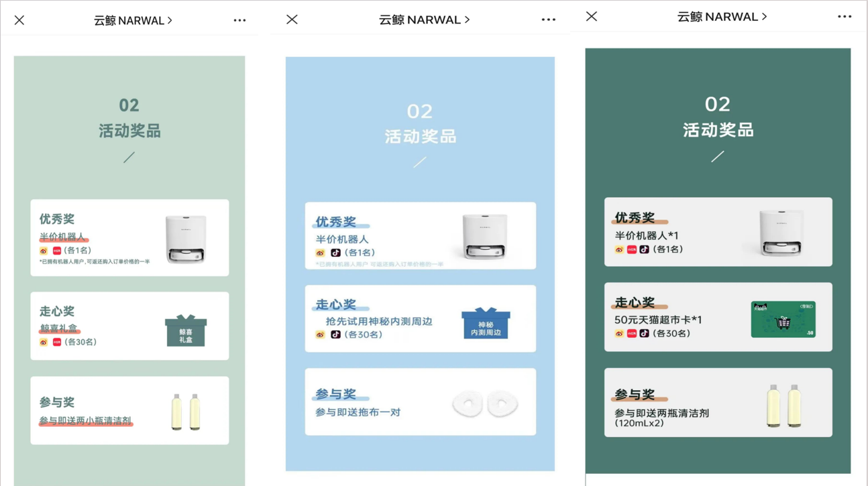
Task: Tap robot image in light green 优秀奖 card
Action: pos(186,239)
